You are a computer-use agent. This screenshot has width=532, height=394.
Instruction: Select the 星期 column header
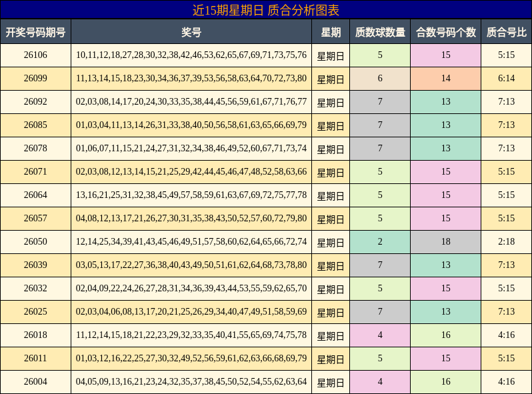coord(331,32)
